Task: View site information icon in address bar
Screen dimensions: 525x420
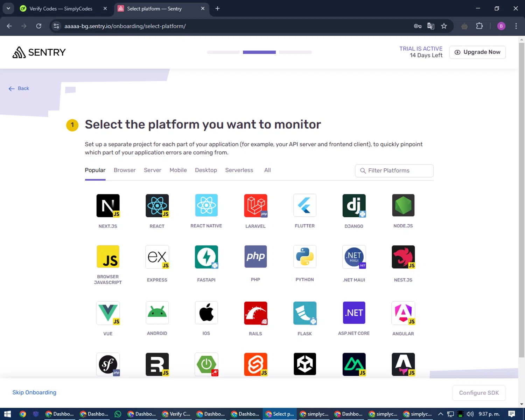Action: tap(56, 26)
